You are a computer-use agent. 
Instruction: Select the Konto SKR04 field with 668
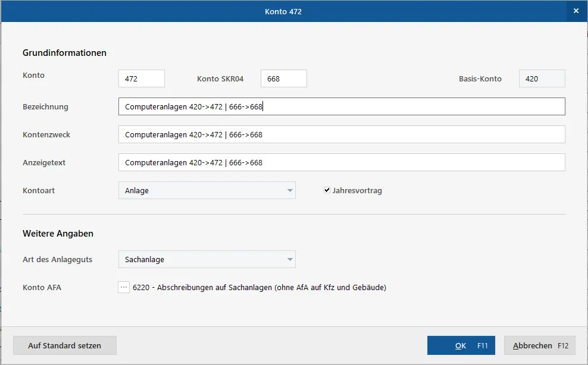click(x=283, y=78)
